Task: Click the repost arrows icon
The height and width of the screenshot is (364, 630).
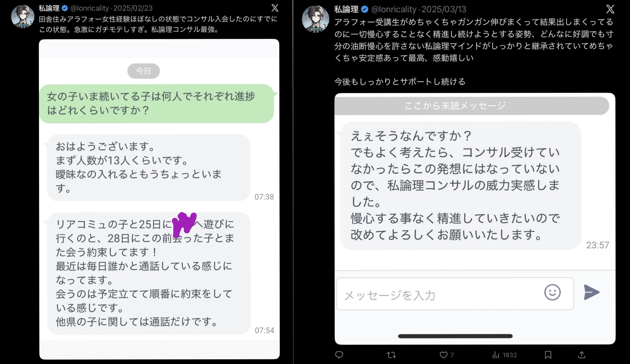Action: pos(391,355)
